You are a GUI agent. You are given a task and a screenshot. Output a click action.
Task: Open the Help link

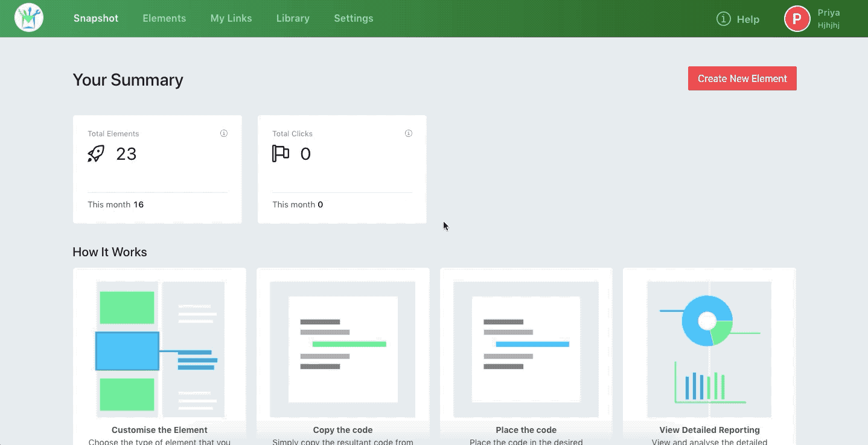748,19
